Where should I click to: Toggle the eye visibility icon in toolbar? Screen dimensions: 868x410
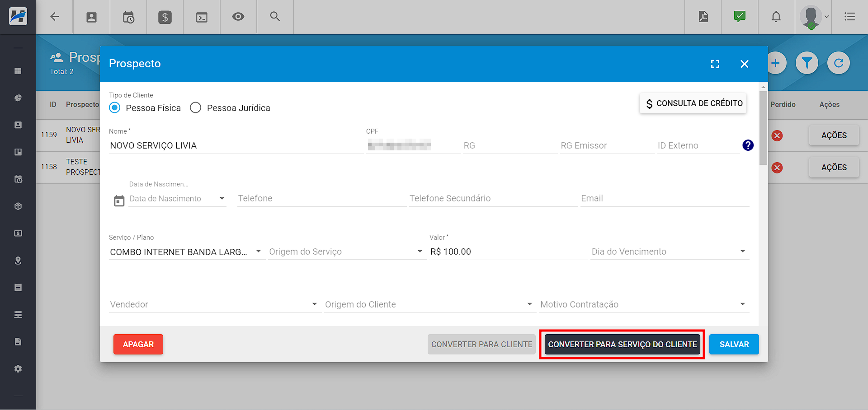coord(238,17)
